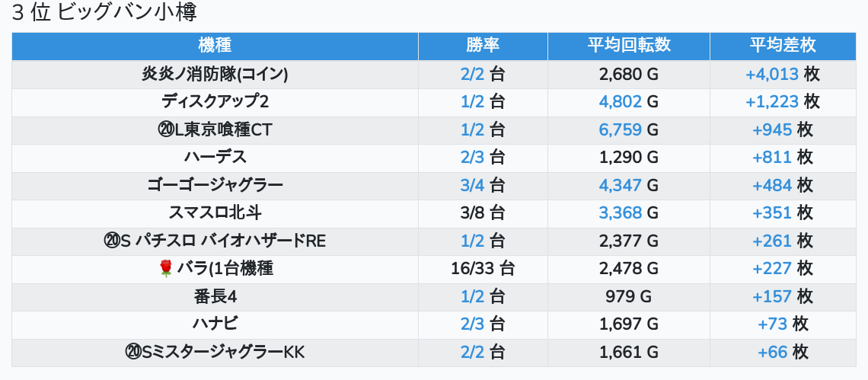Sort by the 勝率 column header
Image resolution: width=868 pixels, height=380 pixels.
(483, 46)
